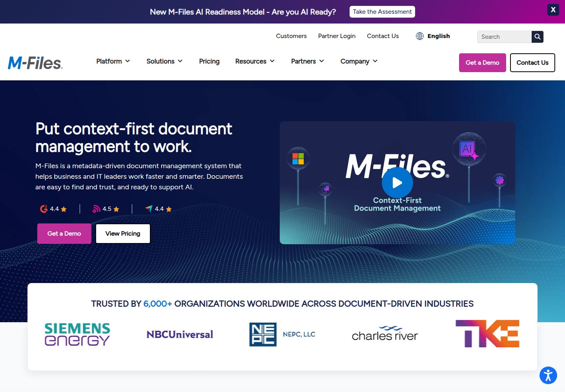Image resolution: width=565 pixels, height=392 pixels.
Task: Play the M-Files Context-First video
Action: pos(397,183)
